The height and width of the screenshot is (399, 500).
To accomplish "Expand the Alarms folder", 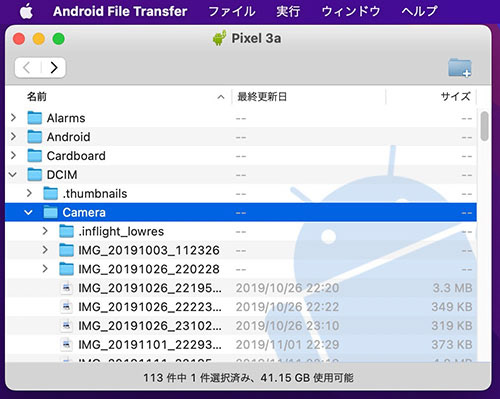I will point(13,118).
